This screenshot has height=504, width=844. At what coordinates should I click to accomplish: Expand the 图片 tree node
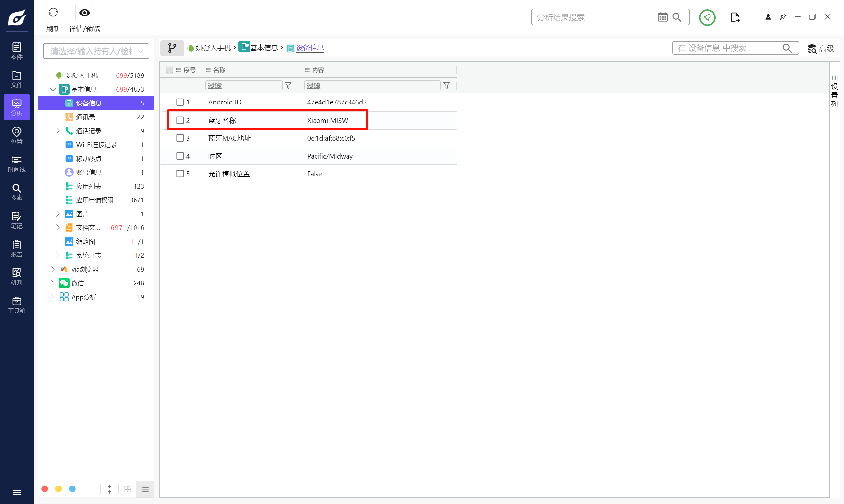58,214
